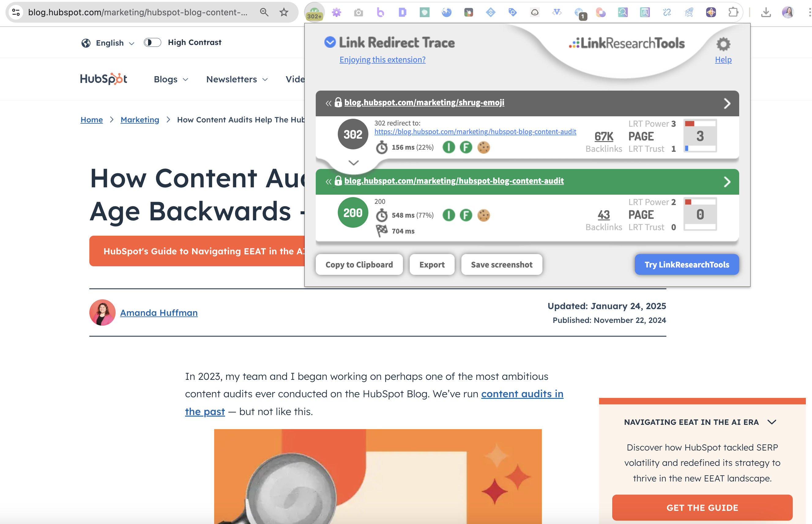Viewport: 812px width, 524px height.
Task: Click the red LRT Power bar in 200 row
Action: pos(688,202)
